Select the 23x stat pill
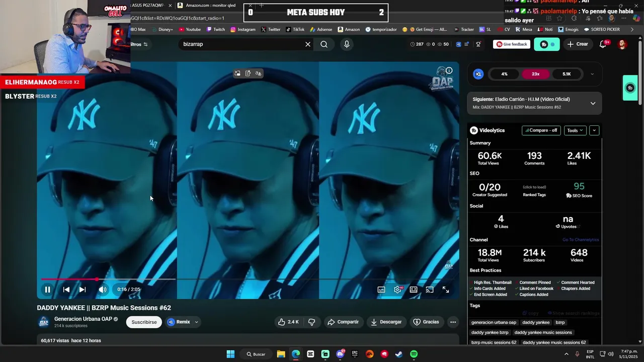Viewport: 644px width, 362px height. pyautogui.click(x=535, y=74)
